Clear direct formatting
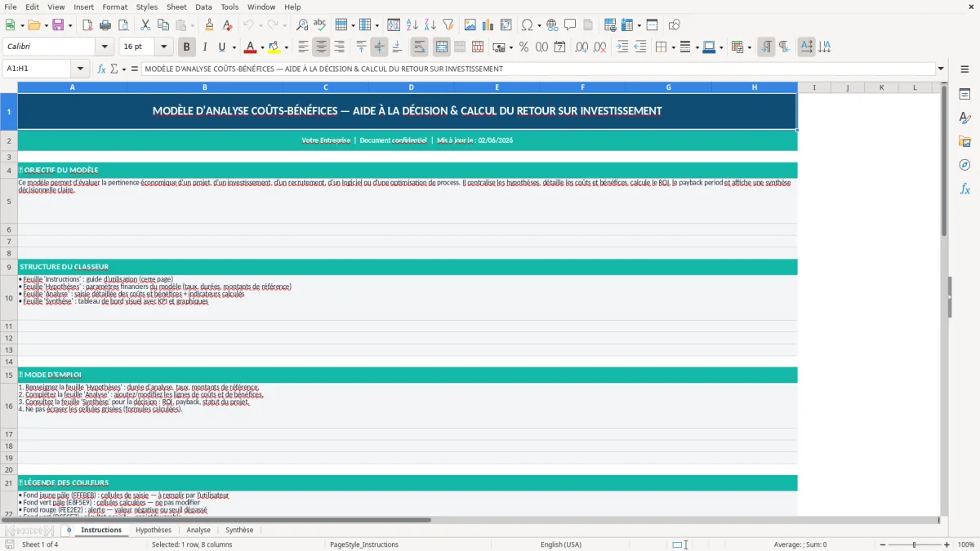This screenshot has width=980, height=551. point(228,25)
